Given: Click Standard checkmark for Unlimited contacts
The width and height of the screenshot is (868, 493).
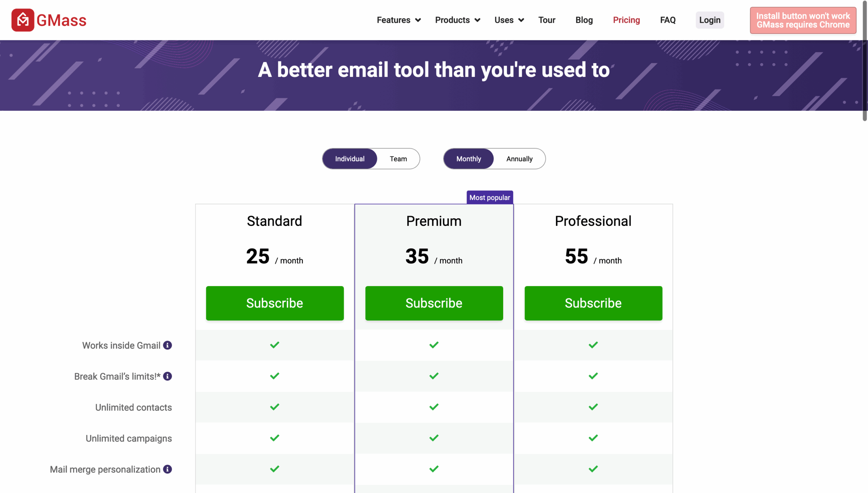Looking at the screenshot, I should point(275,407).
